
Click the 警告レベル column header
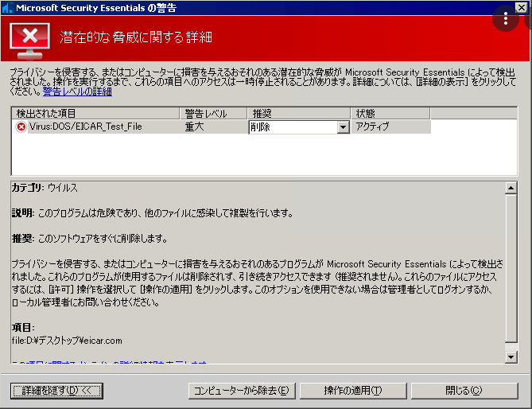click(213, 113)
